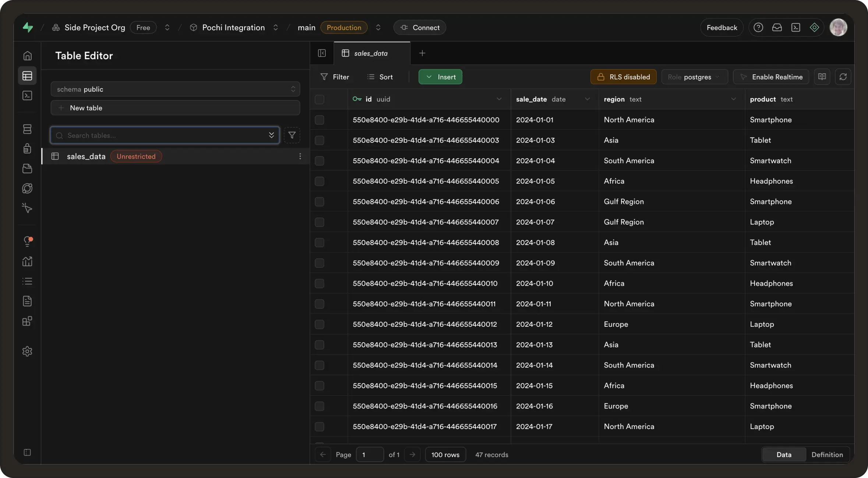
Task: Open Authentication lock icon in sidebar
Action: (x=27, y=149)
